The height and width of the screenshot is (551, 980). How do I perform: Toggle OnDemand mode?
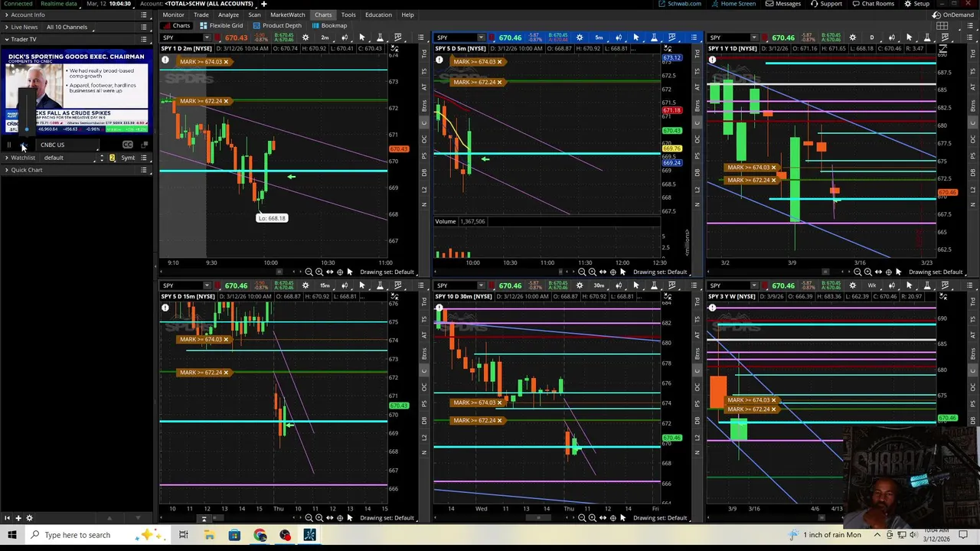click(954, 15)
